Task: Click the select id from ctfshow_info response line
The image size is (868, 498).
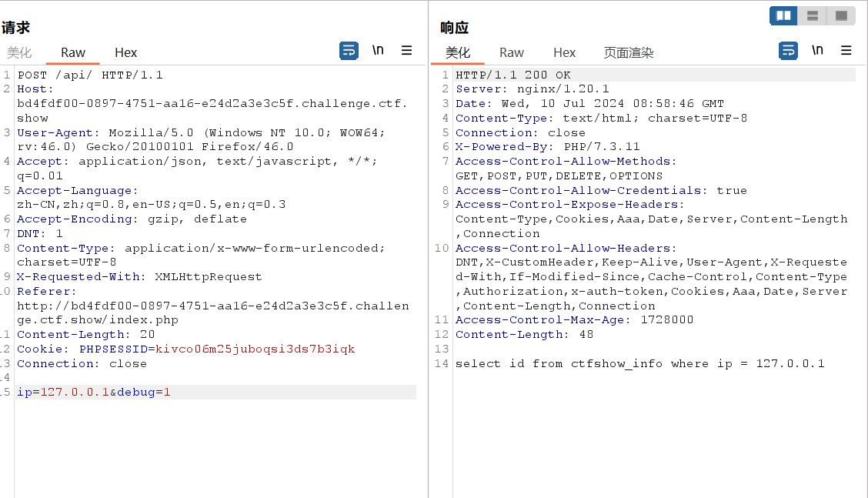Action: [x=639, y=363]
